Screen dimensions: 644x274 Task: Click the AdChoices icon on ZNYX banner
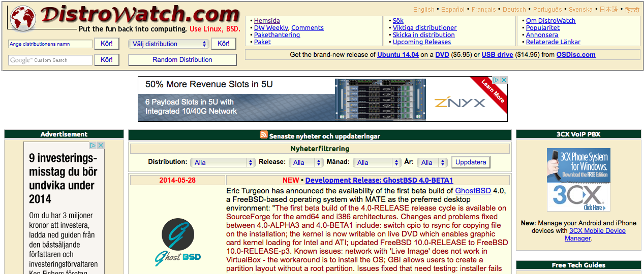tap(497, 80)
